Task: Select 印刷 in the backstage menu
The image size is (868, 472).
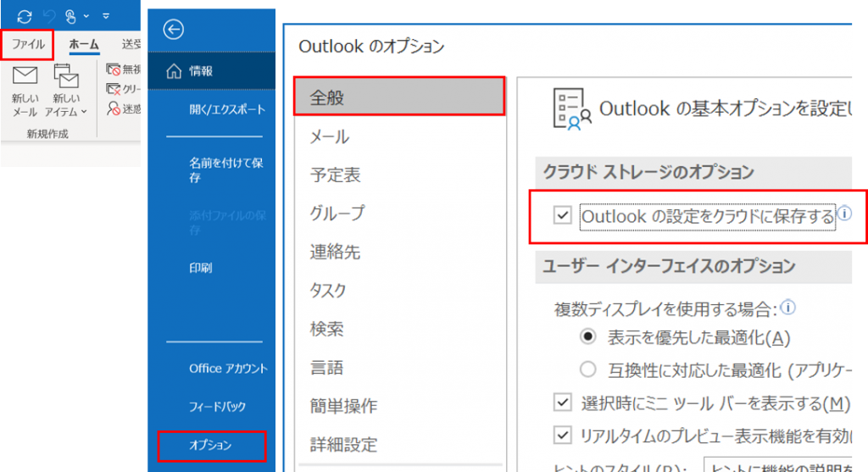Action: (x=200, y=268)
